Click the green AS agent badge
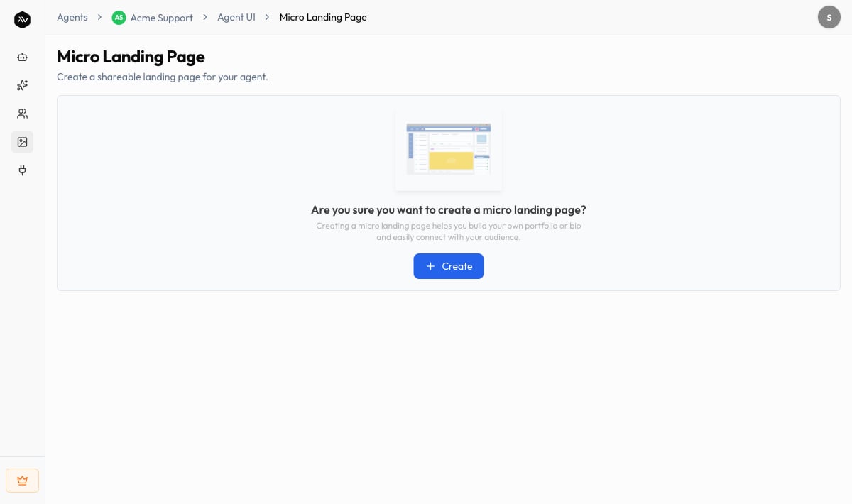Screen dimensions: 852x504 coord(119,18)
